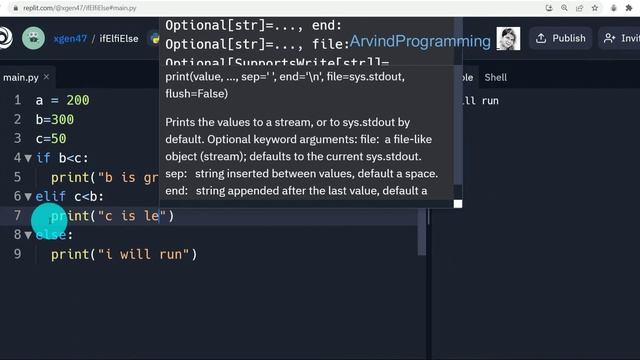Viewport: 640px width, 360px height.
Task: Click line 3 code 'c=50'
Action: point(51,138)
